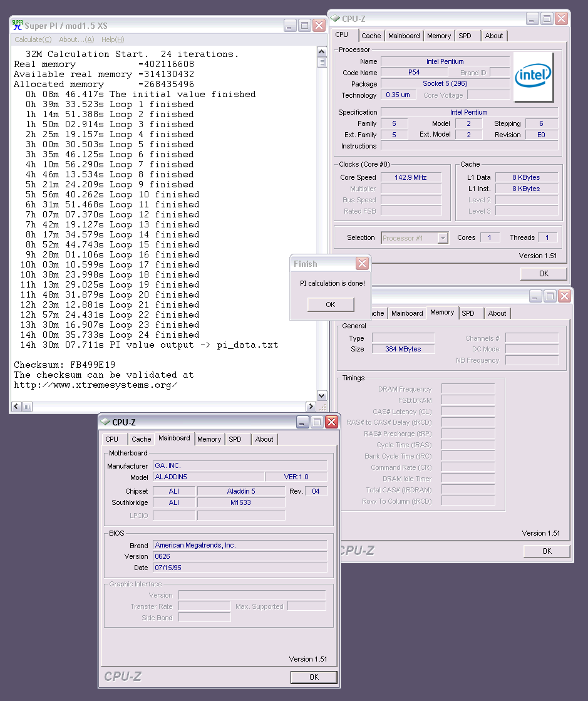
Task: Switch to Memory tab in top CPU-Z window
Action: 439,36
